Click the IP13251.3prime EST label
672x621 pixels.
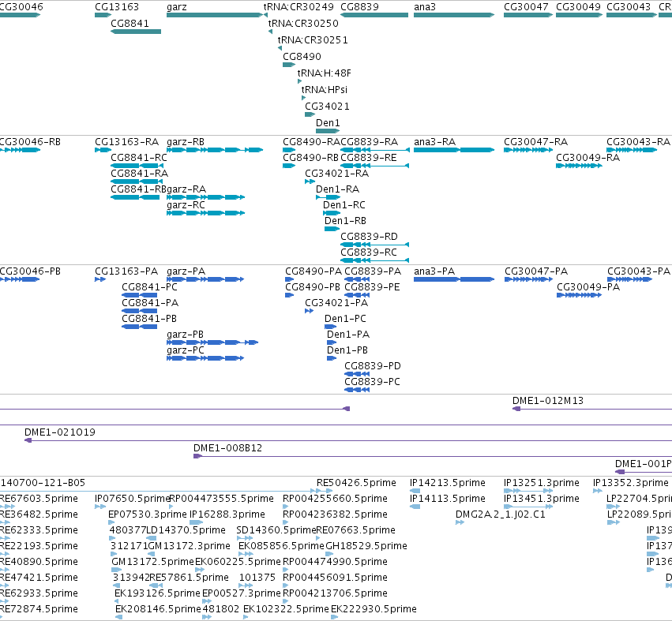coord(542,483)
